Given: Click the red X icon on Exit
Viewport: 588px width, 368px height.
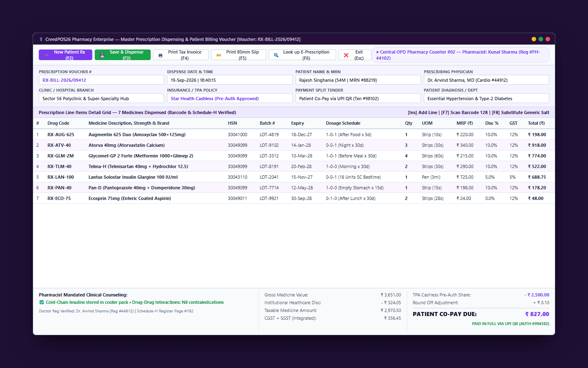Looking at the screenshot, I should tap(346, 55).
